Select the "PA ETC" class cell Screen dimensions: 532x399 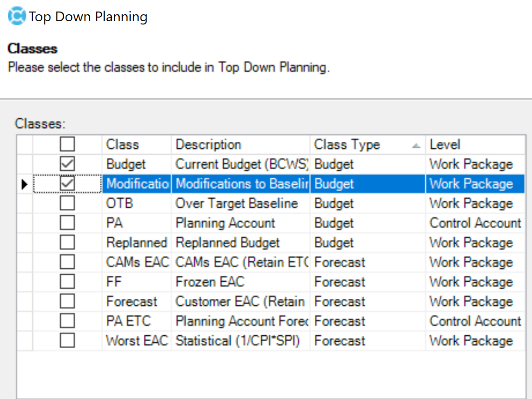point(136,321)
